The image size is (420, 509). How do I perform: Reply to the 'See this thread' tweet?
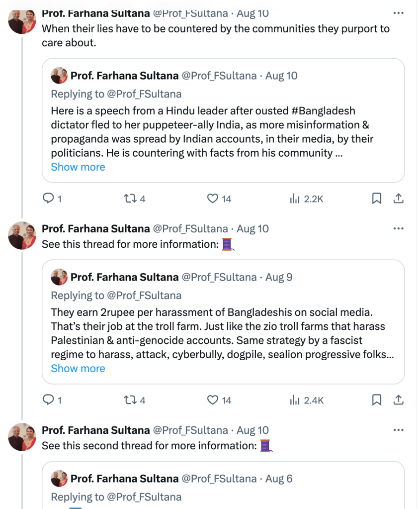point(49,400)
